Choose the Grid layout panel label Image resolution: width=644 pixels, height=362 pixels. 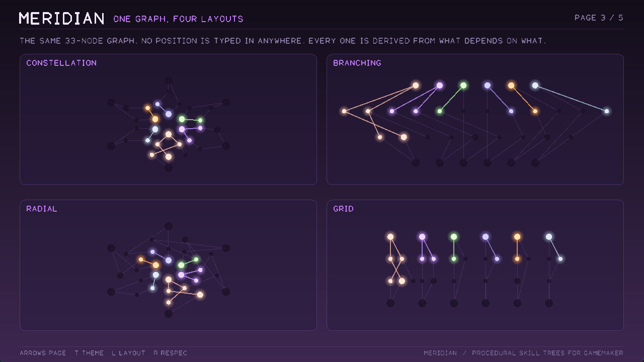(x=344, y=209)
